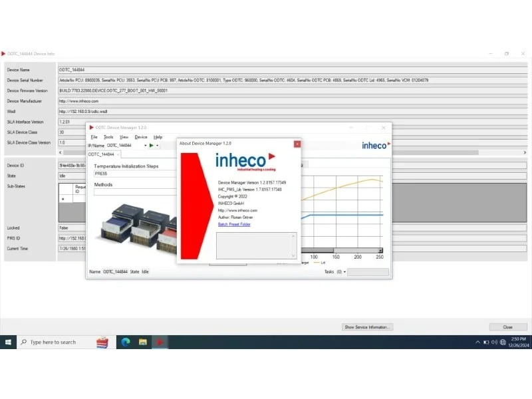Viewport: 532px width, 399px height.
Task: Click the green connect arrow in Device Manager toolbar
Action: point(152,146)
